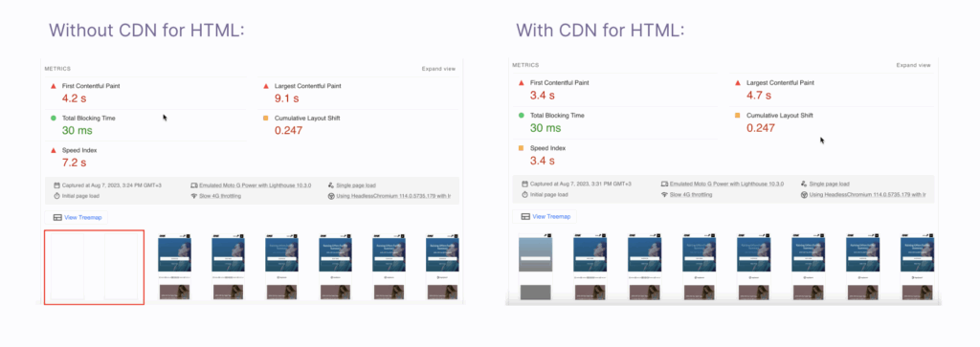Click red triangle beside Speed Index 7.2 s
This screenshot has height=347, width=980.
[54, 150]
